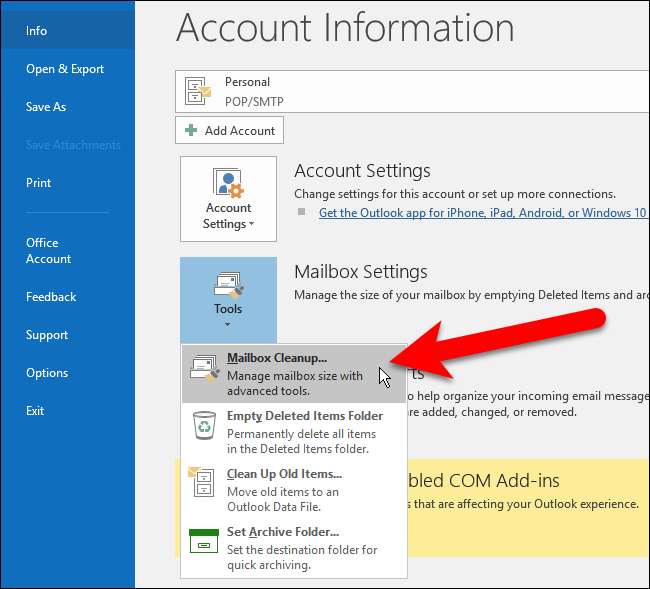Click the Mailbox Cleanup icon
This screenshot has height=589, width=650.
point(204,367)
